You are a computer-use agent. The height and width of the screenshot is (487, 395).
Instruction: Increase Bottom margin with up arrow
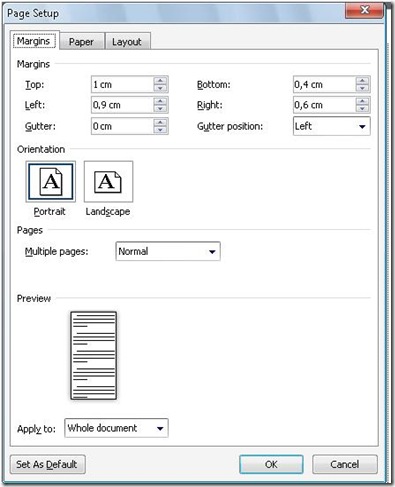(x=362, y=80)
